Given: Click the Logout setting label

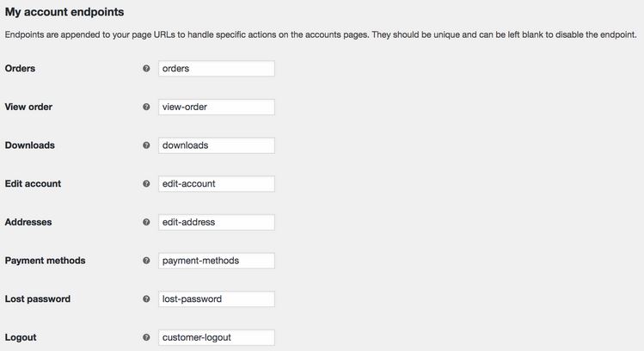Looking at the screenshot, I should pos(21,337).
